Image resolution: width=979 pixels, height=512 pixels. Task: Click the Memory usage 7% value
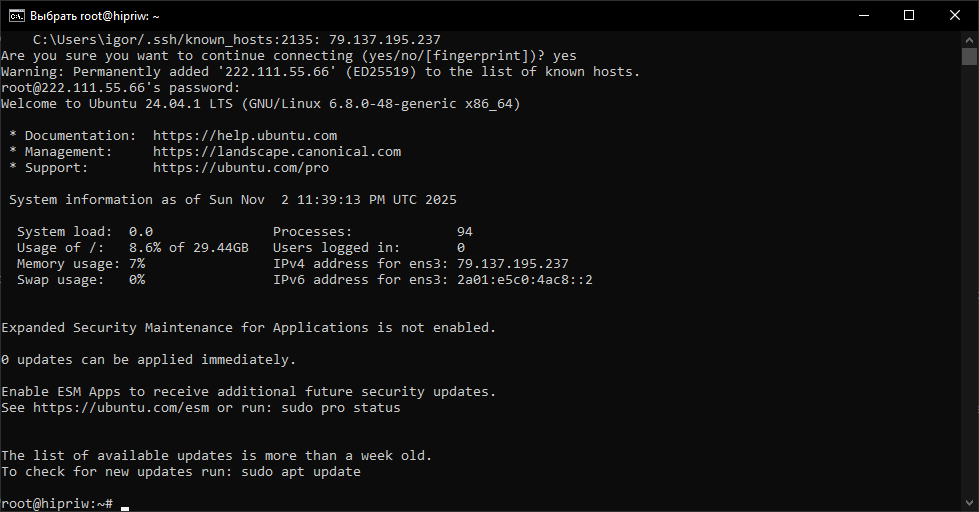[x=137, y=264]
